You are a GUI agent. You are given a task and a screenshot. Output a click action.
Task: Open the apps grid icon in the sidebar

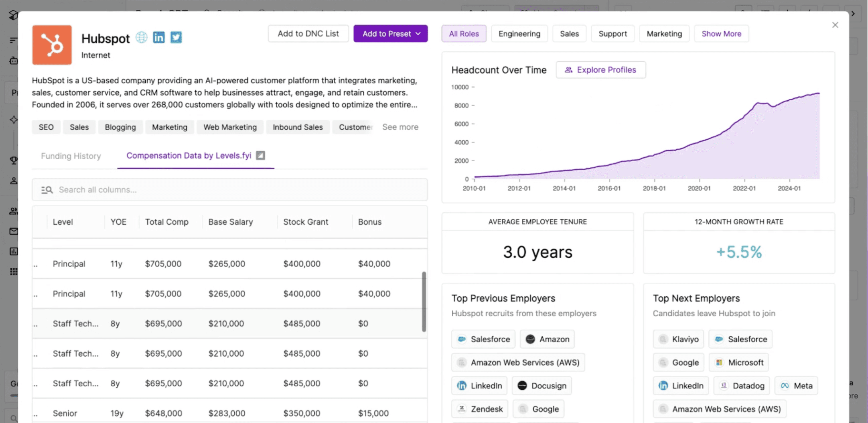click(13, 271)
